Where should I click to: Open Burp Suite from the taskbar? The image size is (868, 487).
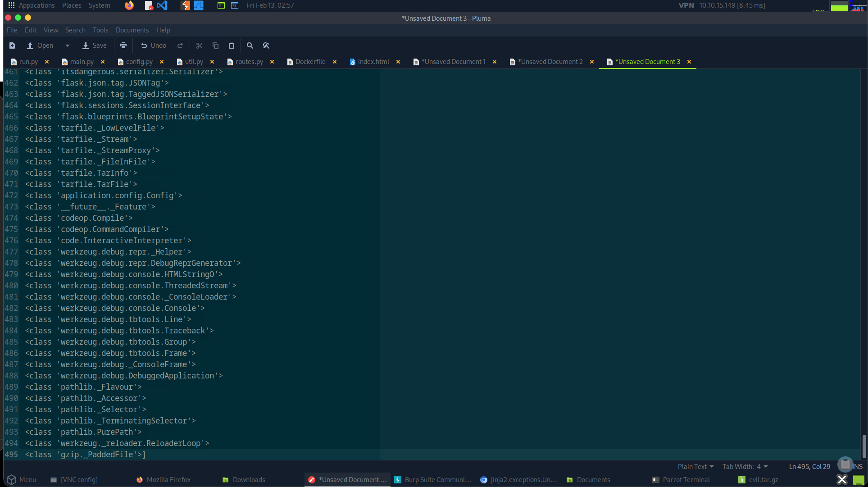(432, 480)
